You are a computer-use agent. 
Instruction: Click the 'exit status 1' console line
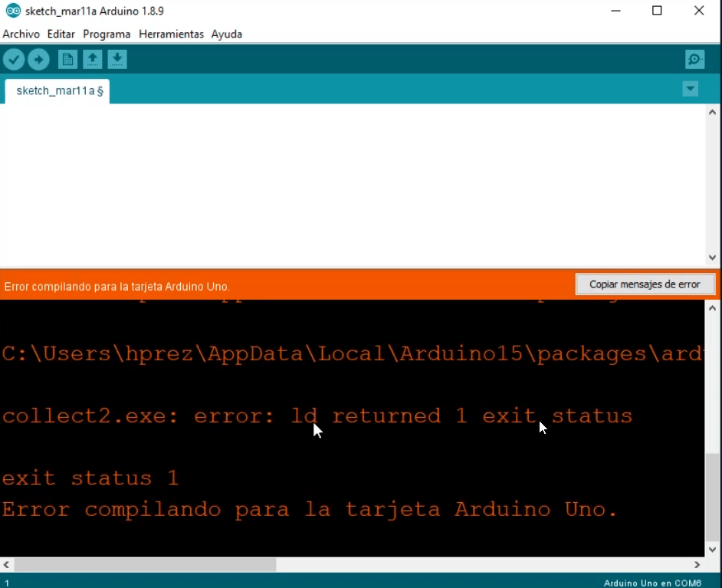pos(90,478)
